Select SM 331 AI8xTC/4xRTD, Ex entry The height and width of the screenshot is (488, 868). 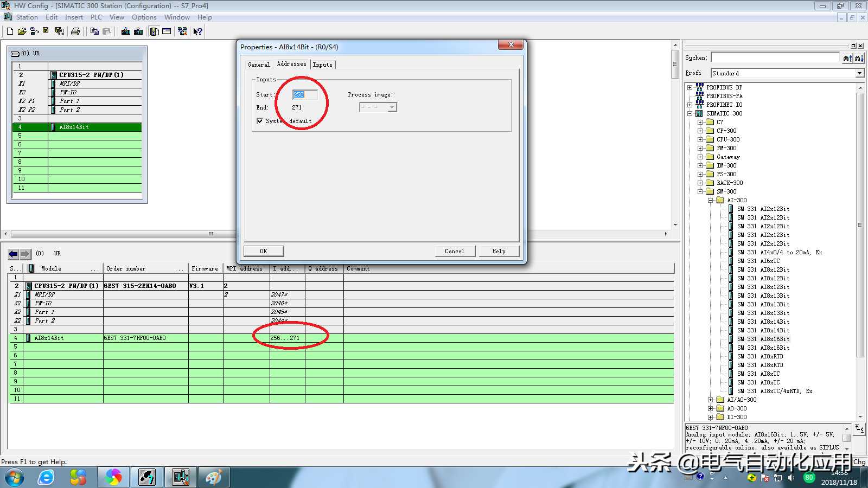(x=775, y=391)
